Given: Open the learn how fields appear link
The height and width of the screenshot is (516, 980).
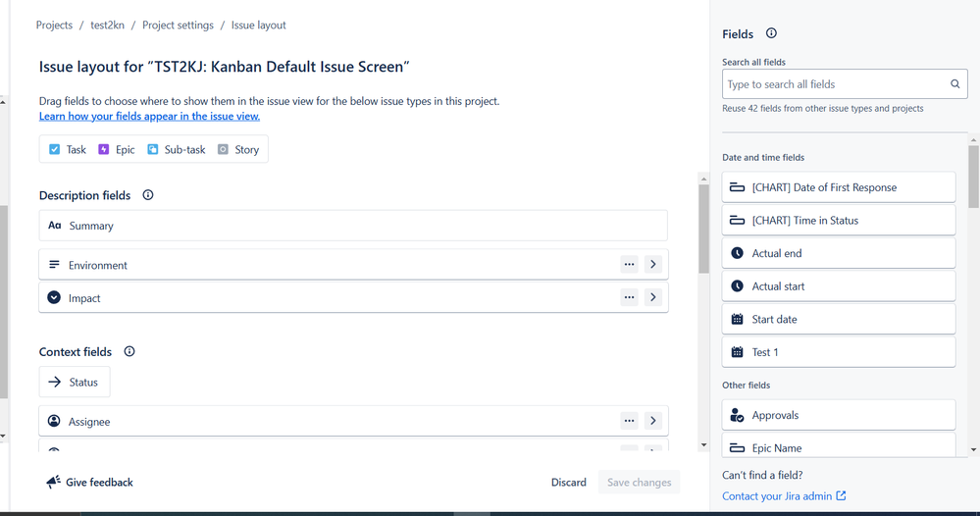Looking at the screenshot, I should pyautogui.click(x=149, y=116).
